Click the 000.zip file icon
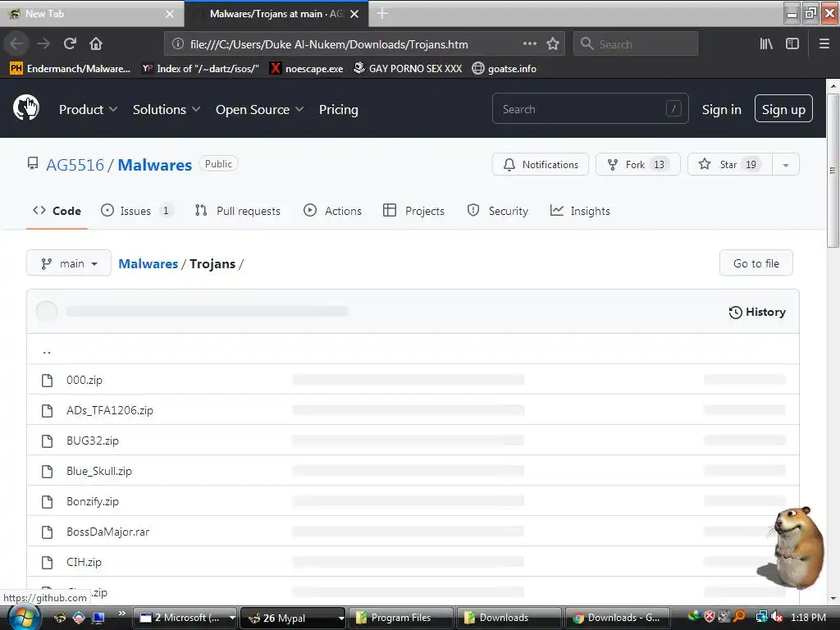 coord(47,381)
